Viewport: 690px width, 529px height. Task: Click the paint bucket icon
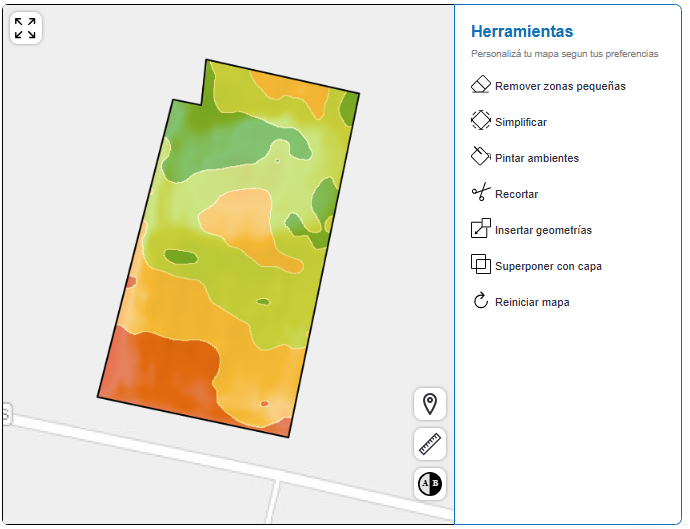tap(480, 157)
